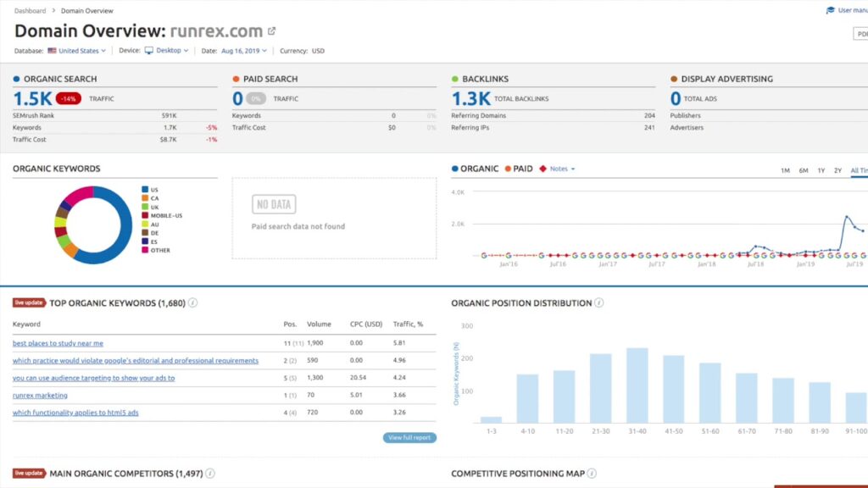Click the United States flag icon

click(x=52, y=50)
